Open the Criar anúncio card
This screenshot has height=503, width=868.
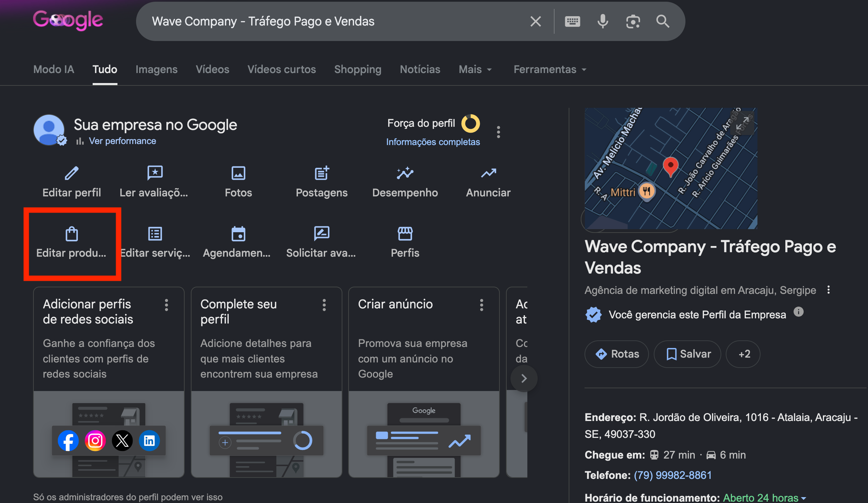(424, 382)
